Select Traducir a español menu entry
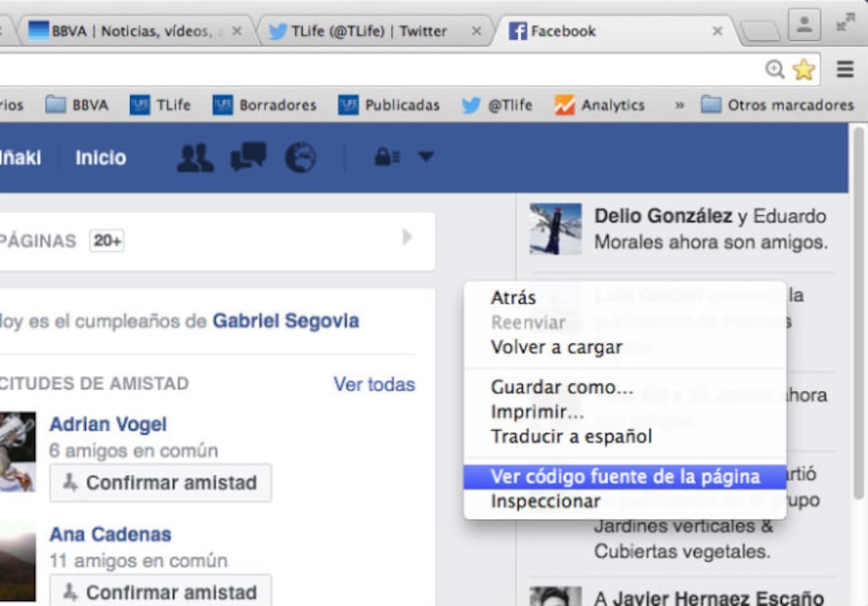This screenshot has width=868, height=606. point(571,437)
